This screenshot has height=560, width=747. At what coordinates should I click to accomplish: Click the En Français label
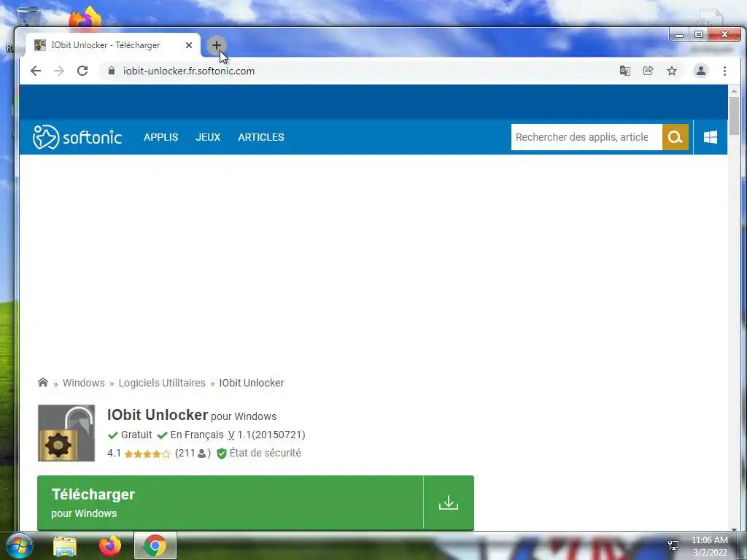tap(197, 435)
